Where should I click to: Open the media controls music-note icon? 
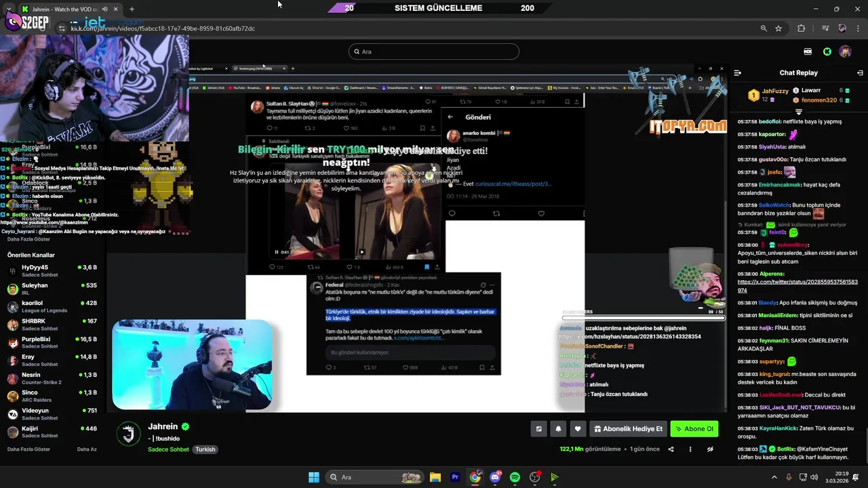(x=825, y=28)
